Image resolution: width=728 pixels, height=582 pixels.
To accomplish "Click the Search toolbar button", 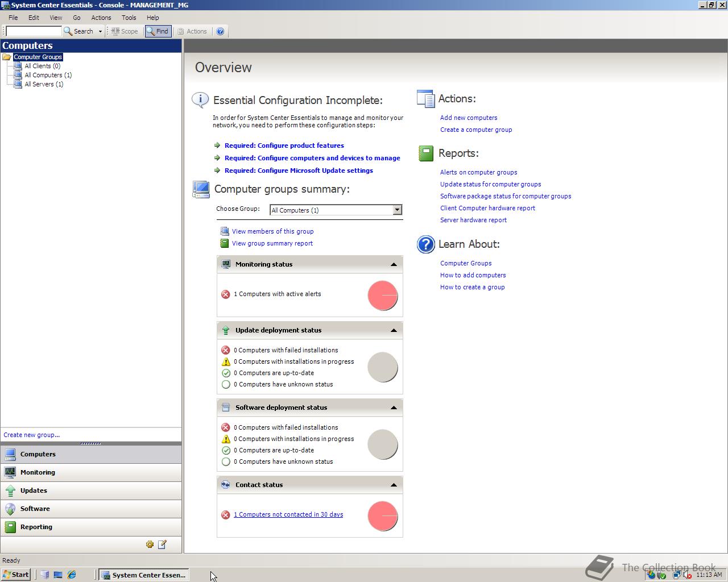I will coord(78,31).
